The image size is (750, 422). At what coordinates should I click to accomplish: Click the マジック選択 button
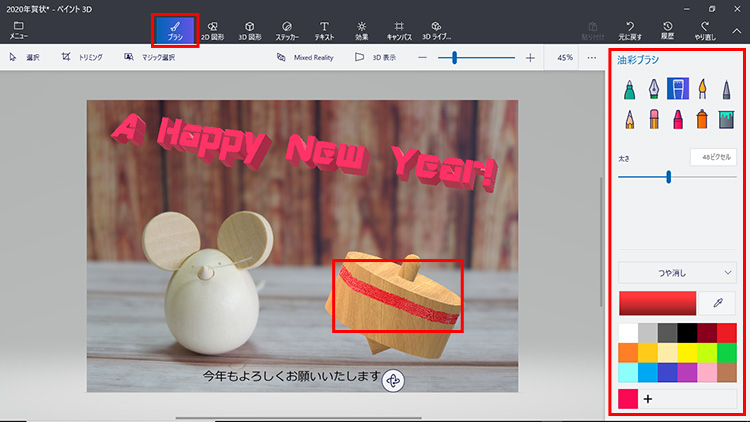click(x=150, y=58)
